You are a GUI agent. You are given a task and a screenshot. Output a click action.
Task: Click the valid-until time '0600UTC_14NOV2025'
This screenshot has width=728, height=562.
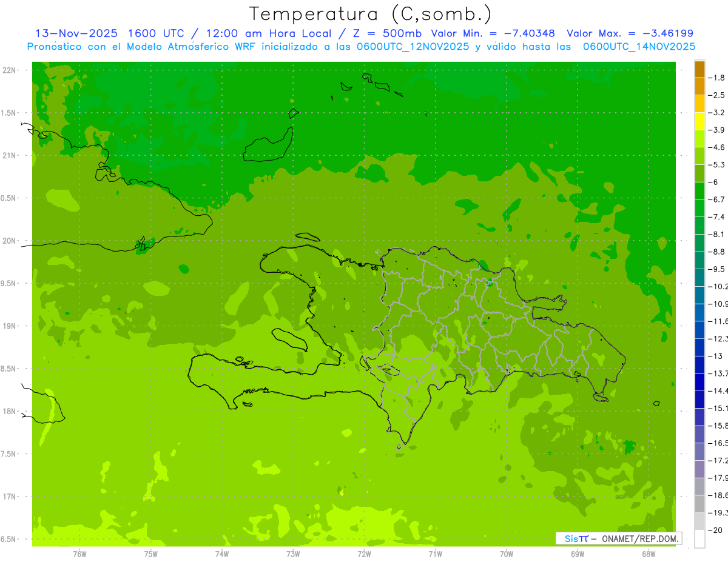(x=639, y=47)
